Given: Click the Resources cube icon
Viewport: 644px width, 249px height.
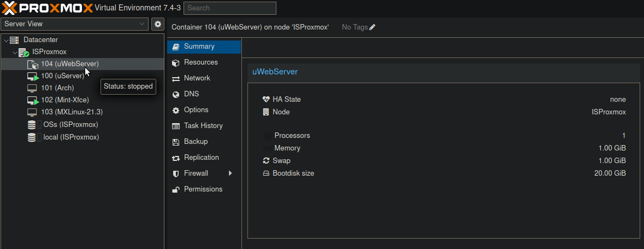Looking at the screenshot, I should pyautogui.click(x=176, y=62).
